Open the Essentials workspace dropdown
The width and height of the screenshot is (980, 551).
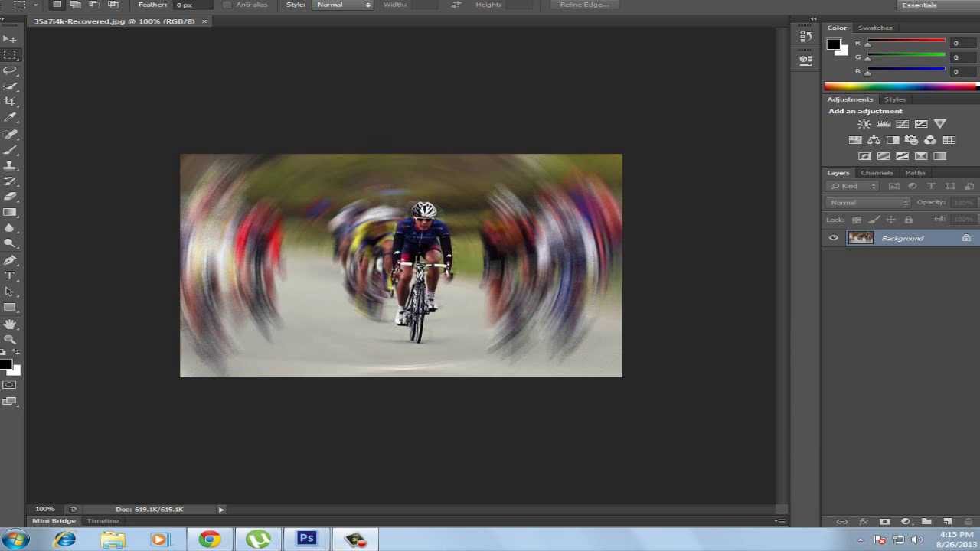(936, 5)
